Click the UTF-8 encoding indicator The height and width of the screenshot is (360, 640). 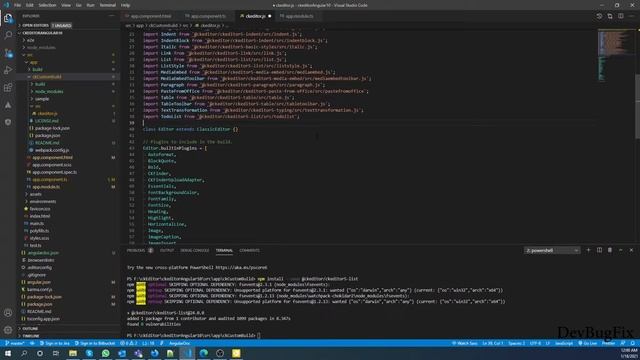click(535, 343)
